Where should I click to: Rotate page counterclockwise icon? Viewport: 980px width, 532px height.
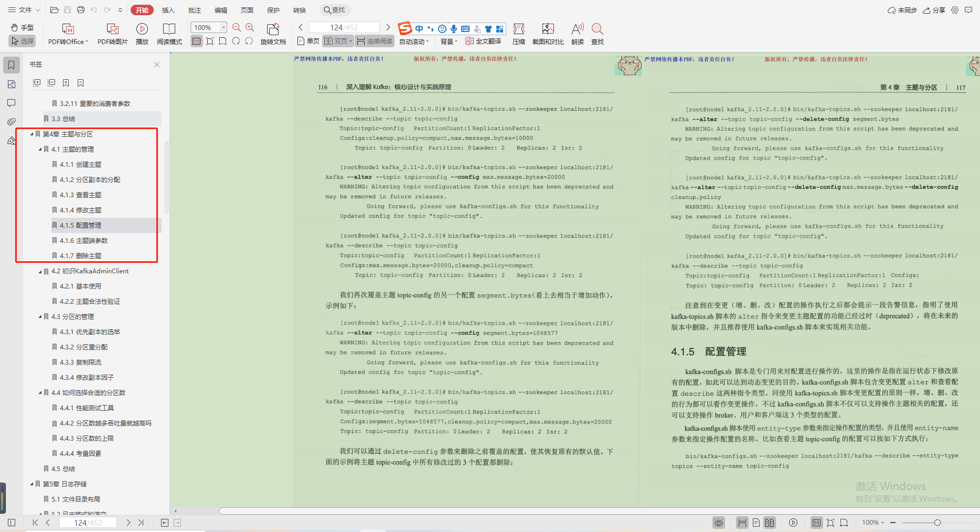click(x=236, y=41)
